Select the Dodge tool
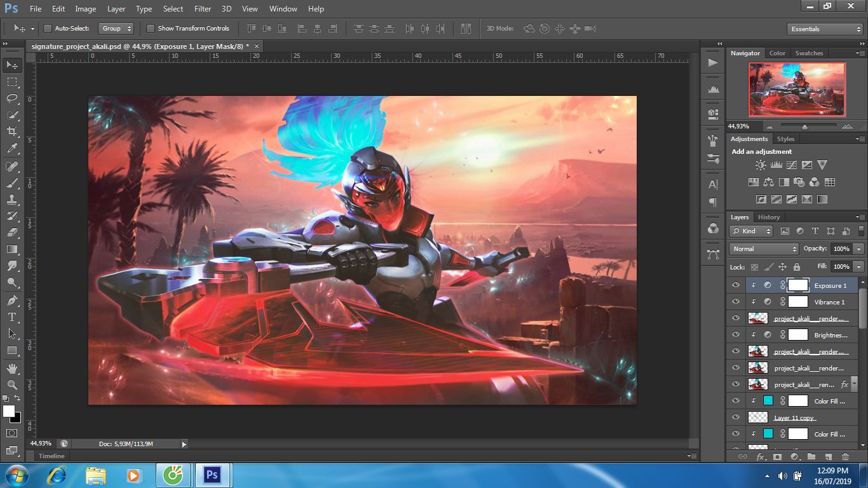Viewport: 868px width, 488px height. (x=12, y=282)
